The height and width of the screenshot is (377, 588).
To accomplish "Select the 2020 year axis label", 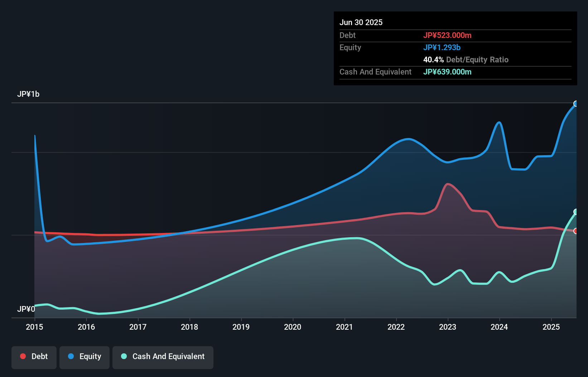I will [293, 327].
